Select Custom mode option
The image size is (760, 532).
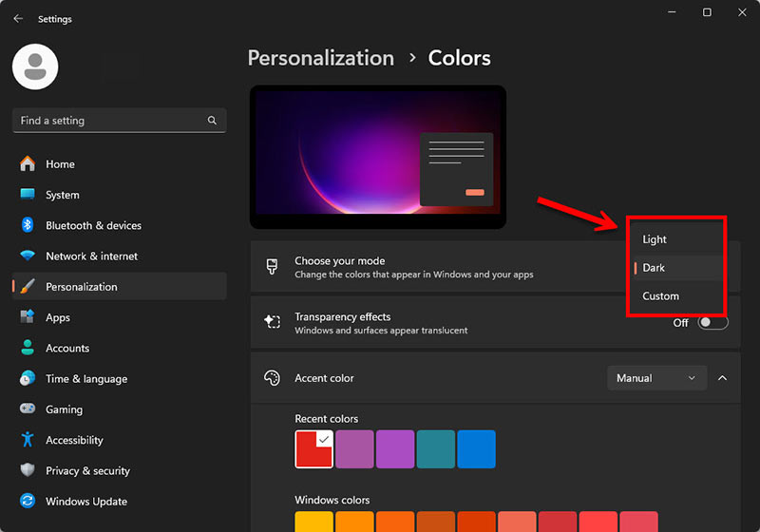[x=676, y=296]
